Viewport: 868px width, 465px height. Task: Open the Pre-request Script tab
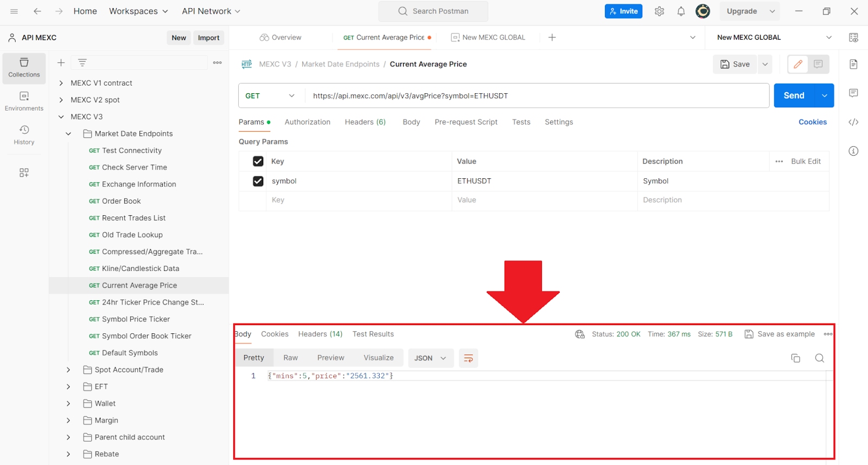coord(466,122)
